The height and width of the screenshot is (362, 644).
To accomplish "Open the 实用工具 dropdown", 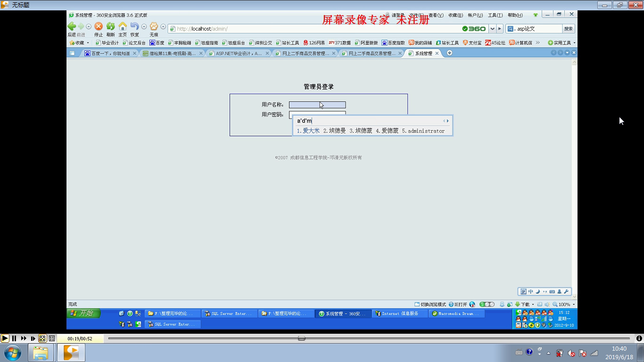I will 561,43.
